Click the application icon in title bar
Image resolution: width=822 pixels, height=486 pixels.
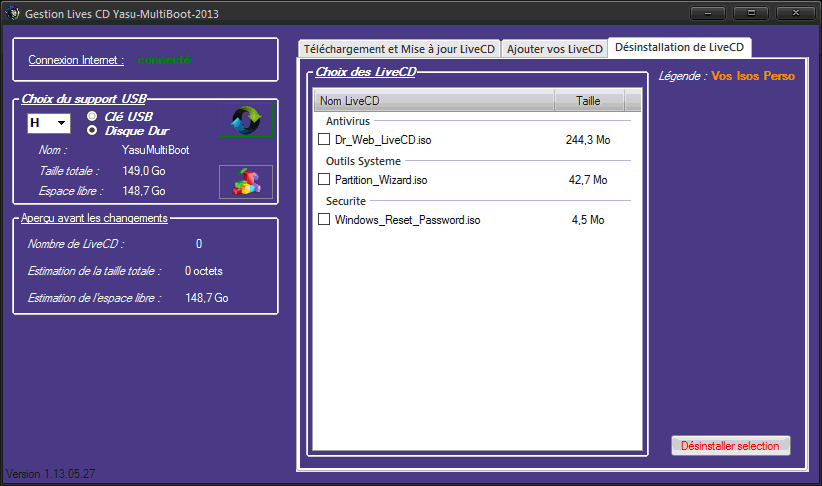pos(13,13)
